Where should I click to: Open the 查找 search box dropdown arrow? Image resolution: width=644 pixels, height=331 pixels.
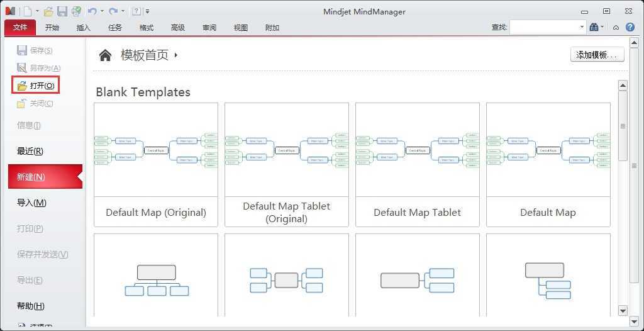pos(582,27)
